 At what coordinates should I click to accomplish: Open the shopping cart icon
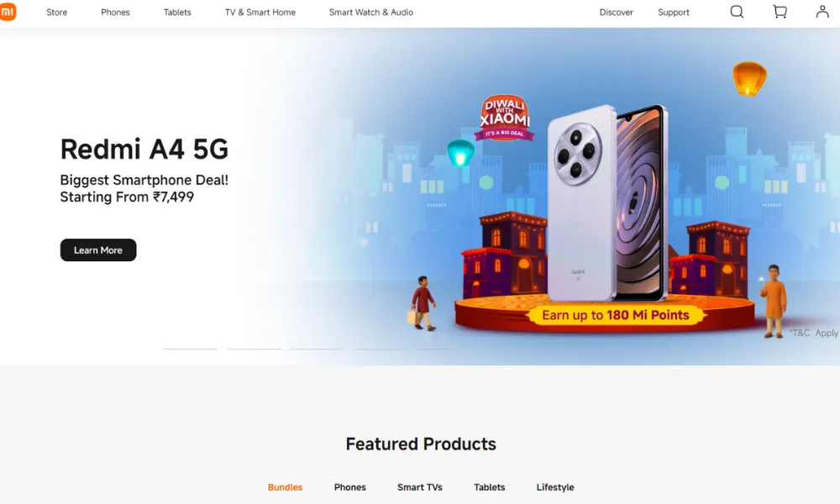pos(780,12)
